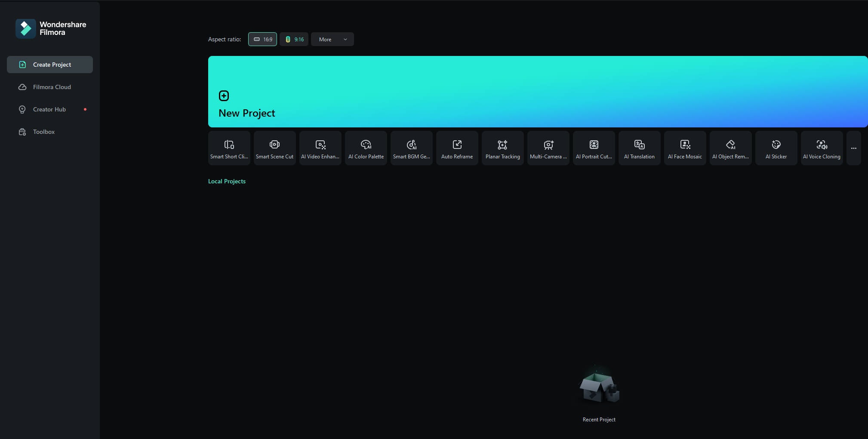Image resolution: width=868 pixels, height=439 pixels.
Task: Click the "Recent Project" caption
Action: point(599,420)
